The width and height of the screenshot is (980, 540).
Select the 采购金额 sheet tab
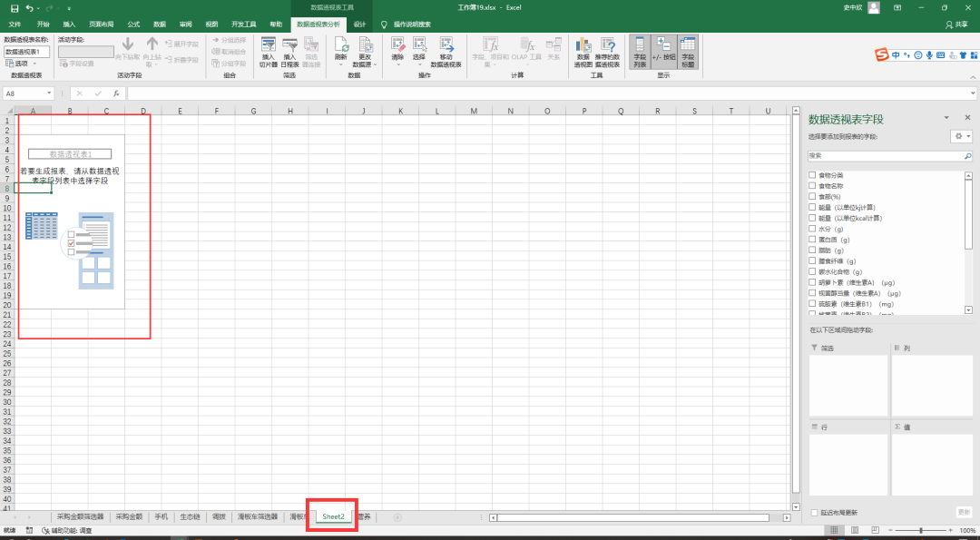tap(129, 516)
